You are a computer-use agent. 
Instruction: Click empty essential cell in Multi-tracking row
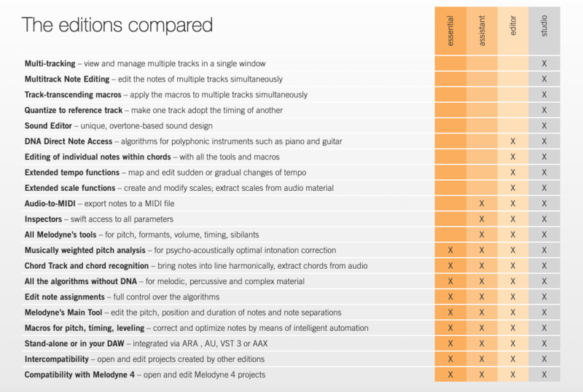click(450, 64)
